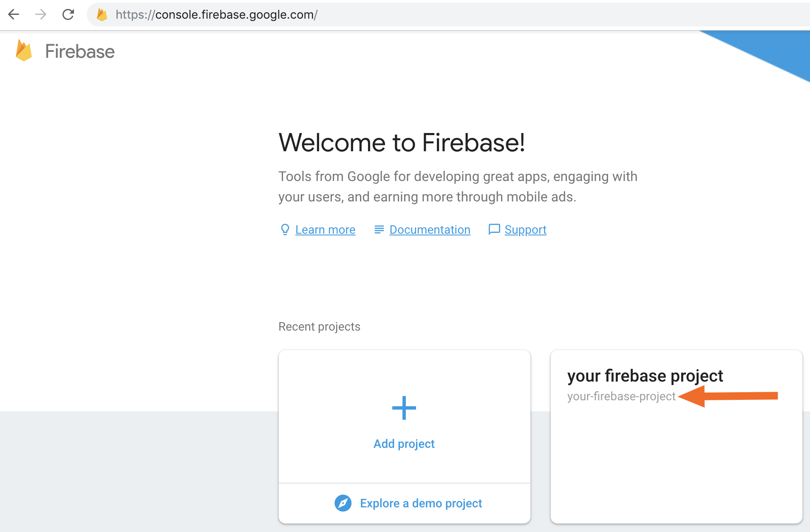Click the plus icon to add project
Image resolution: width=810 pixels, height=532 pixels.
(x=404, y=408)
